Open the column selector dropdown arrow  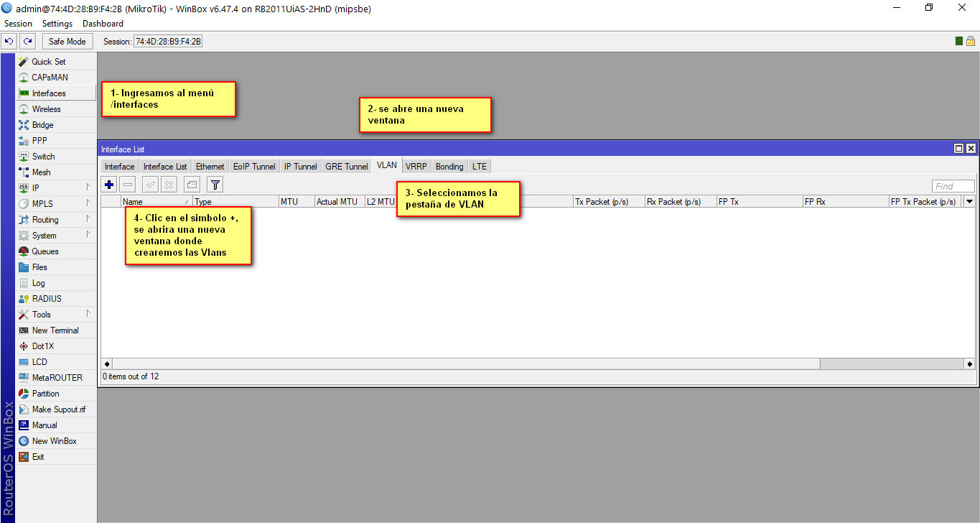click(969, 202)
